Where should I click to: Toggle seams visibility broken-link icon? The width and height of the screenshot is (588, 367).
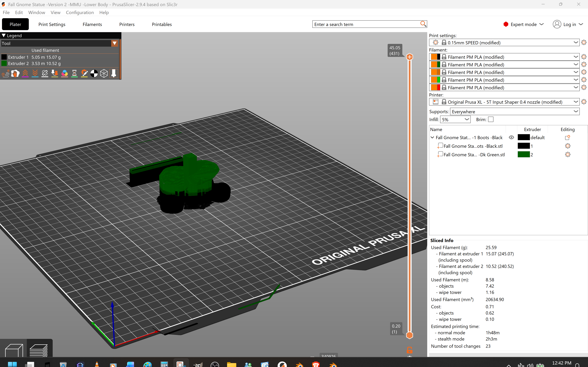(45, 73)
